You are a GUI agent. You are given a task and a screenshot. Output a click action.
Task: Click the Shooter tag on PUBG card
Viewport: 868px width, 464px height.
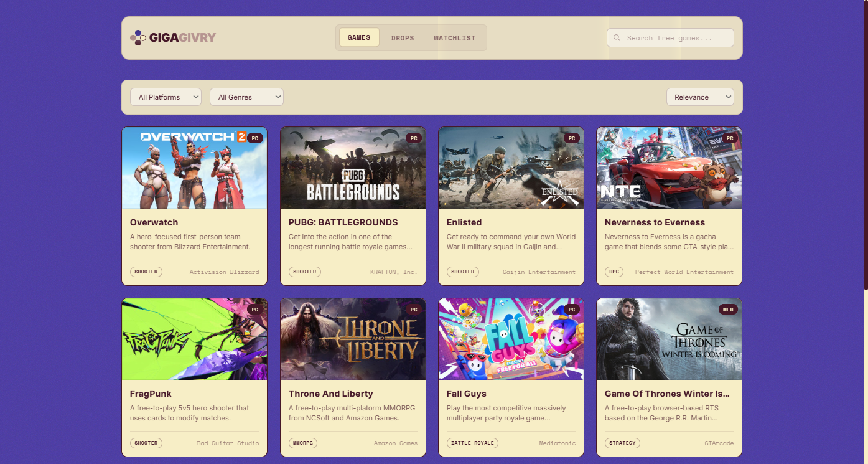coord(305,272)
